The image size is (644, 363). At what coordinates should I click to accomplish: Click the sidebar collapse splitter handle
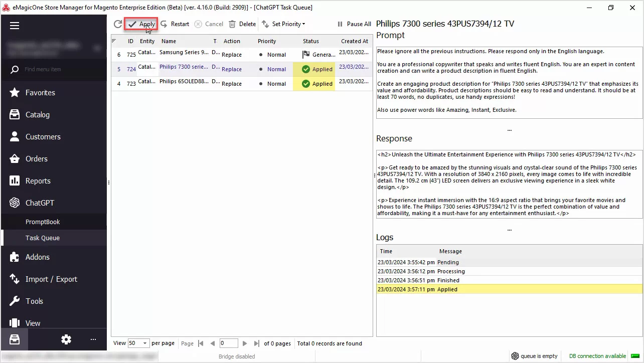[x=109, y=183]
